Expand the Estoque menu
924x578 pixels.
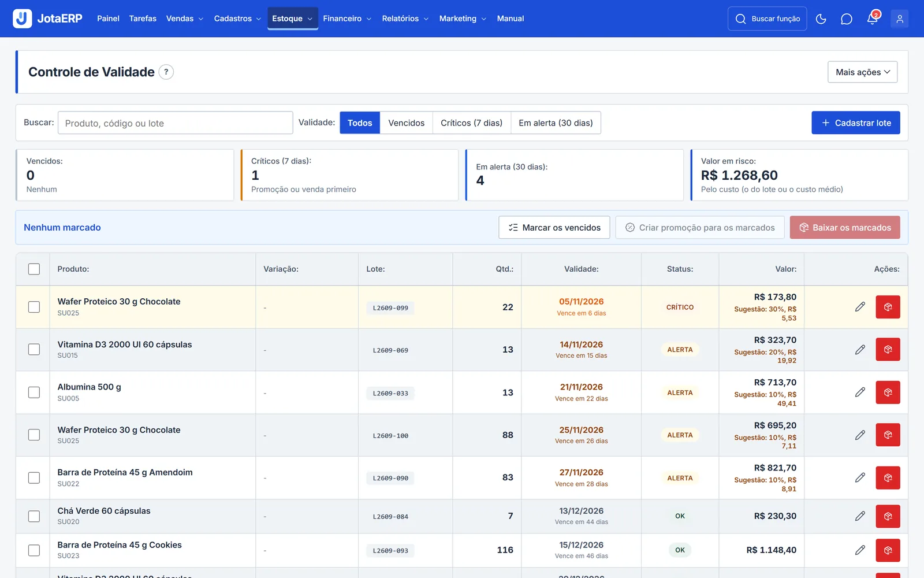pos(292,18)
